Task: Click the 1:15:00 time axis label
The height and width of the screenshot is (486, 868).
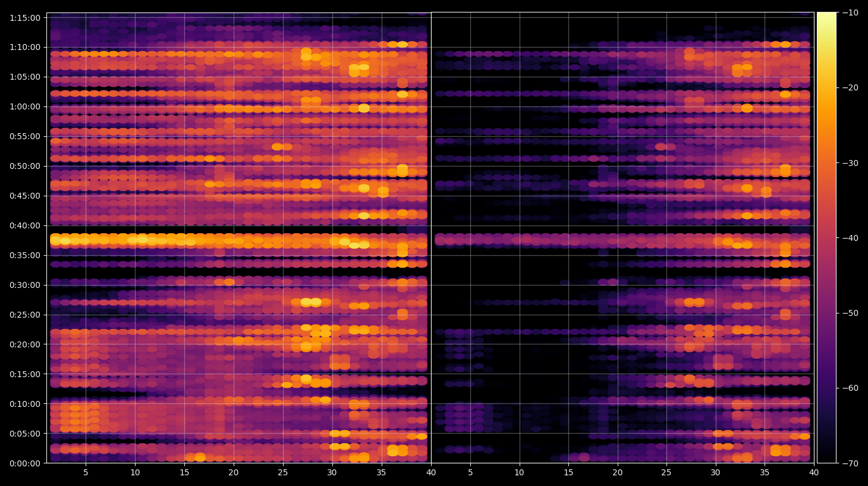Action: click(x=25, y=18)
